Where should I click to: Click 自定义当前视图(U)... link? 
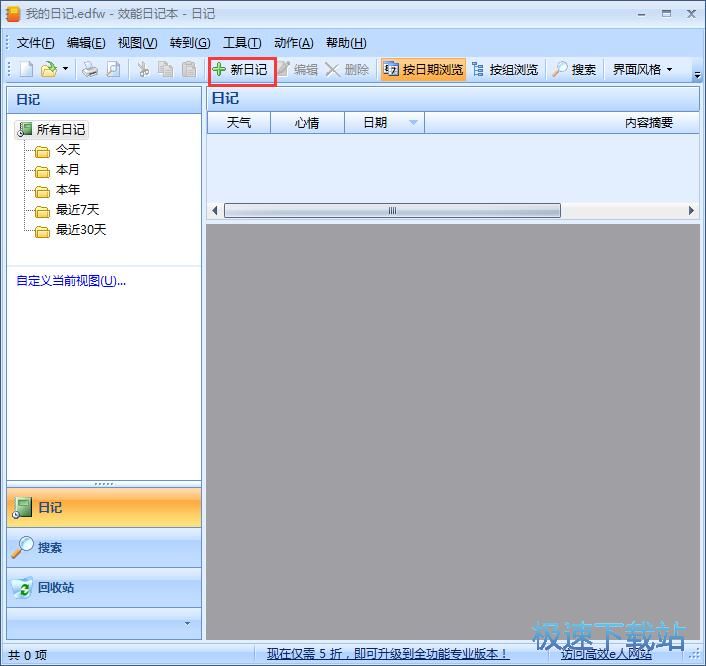[x=71, y=281]
